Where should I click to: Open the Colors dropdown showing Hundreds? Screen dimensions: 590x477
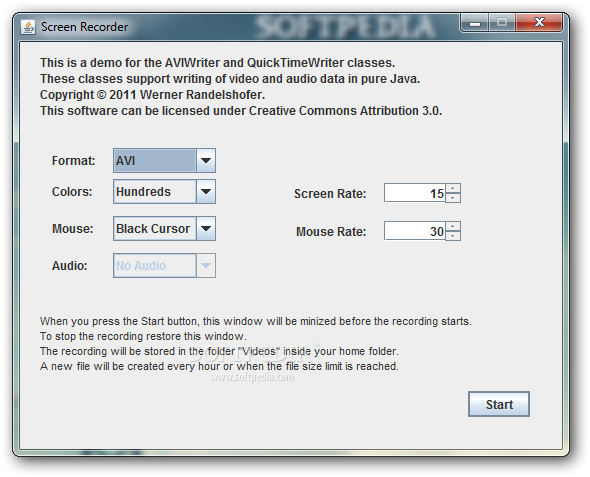(164, 191)
